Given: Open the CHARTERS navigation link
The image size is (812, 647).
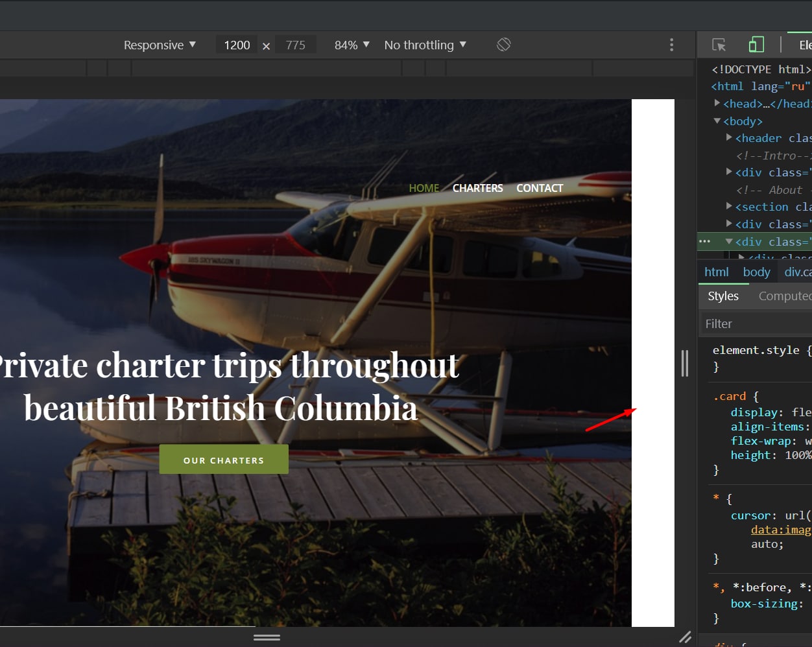Looking at the screenshot, I should tap(477, 188).
